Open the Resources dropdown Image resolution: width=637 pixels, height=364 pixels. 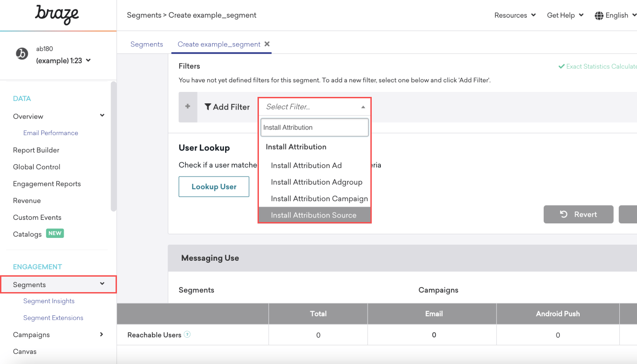(515, 15)
